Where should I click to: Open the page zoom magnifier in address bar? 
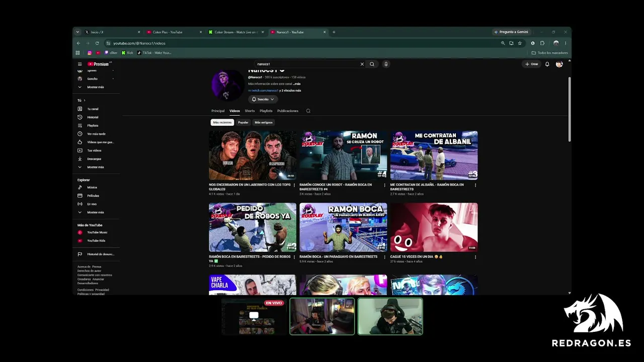coord(503,43)
